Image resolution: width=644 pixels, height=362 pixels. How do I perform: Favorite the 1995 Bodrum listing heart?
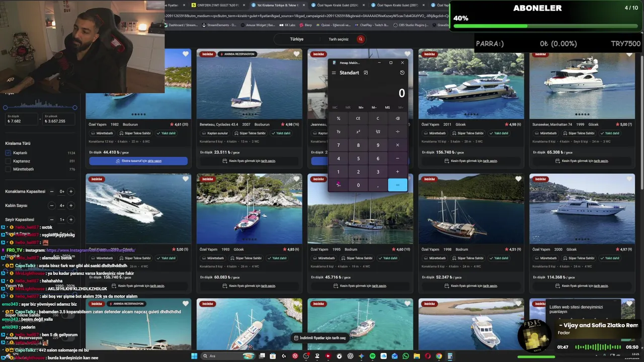point(408,179)
